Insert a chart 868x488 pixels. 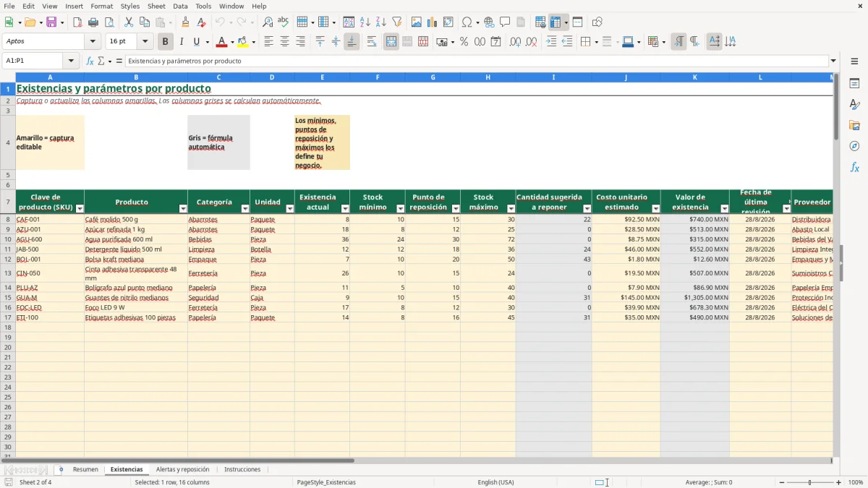433,22
